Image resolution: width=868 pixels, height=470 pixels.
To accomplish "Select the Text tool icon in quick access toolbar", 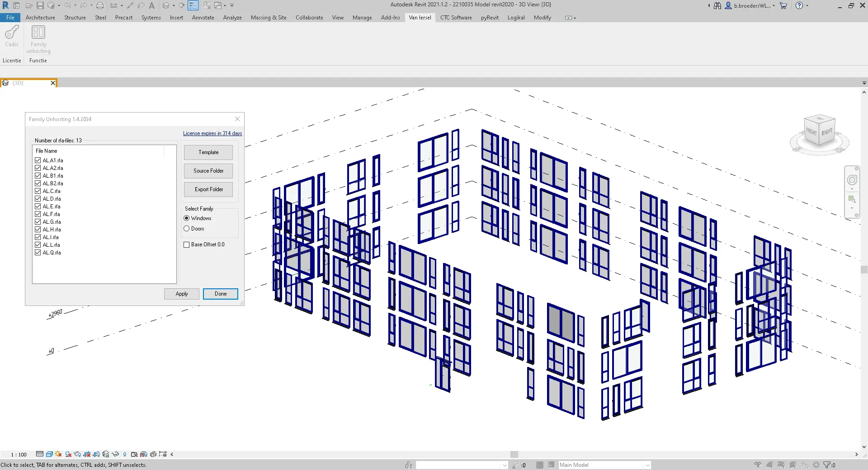I will pos(152,5).
